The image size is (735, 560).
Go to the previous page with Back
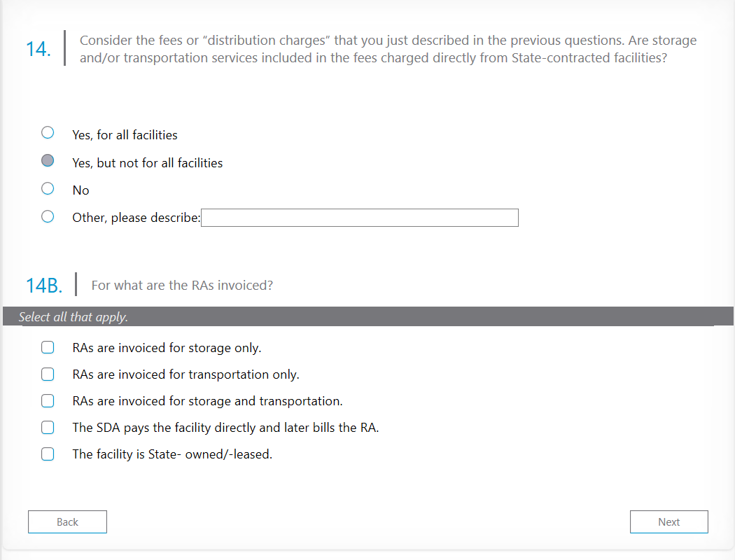click(x=67, y=521)
